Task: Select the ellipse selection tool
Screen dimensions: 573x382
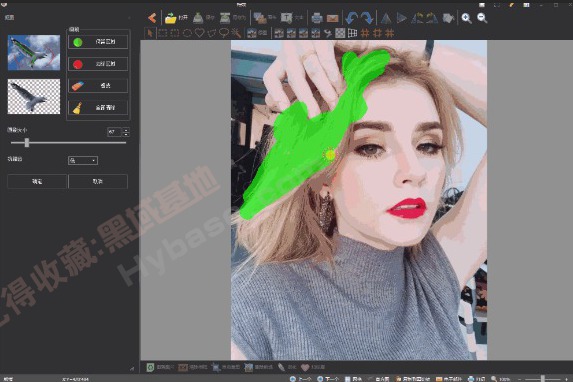Action: point(187,33)
